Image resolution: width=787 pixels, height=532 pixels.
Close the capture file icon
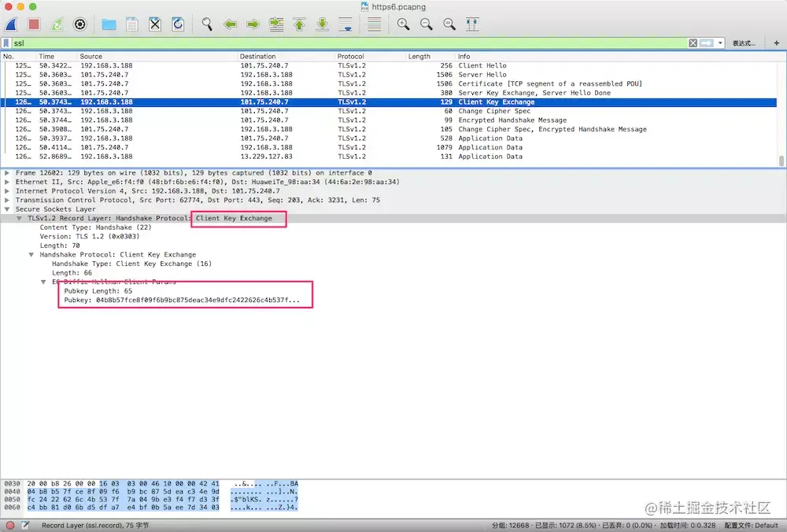coord(155,24)
